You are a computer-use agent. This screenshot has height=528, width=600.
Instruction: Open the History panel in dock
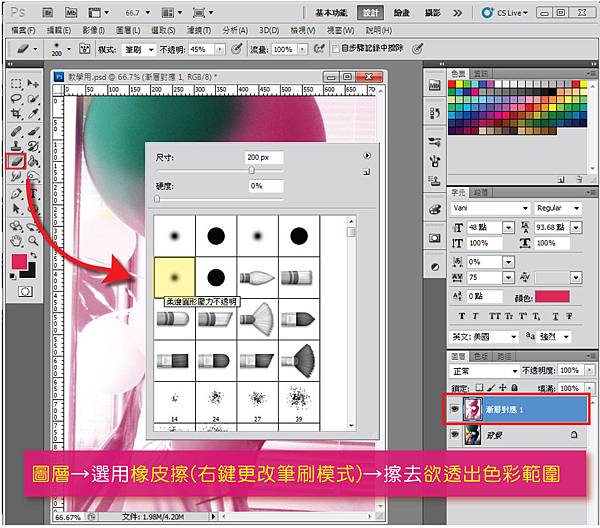click(434, 113)
